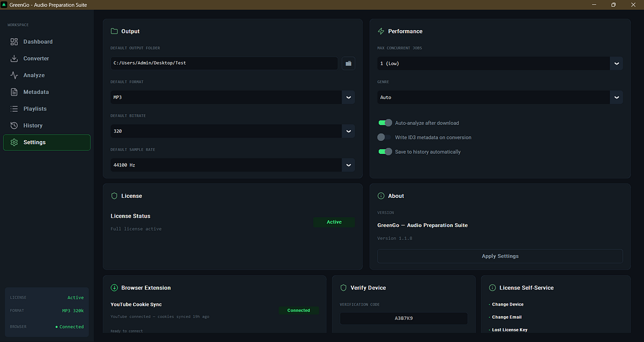
Task: Open the Default Sample Rate dropdown arrow
Action: pyautogui.click(x=349, y=165)
